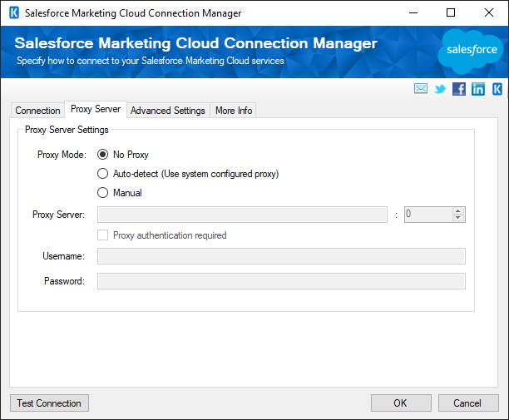Open the More Info tab
Viewport: 509px width, 420px height.
tap(234, 111)
